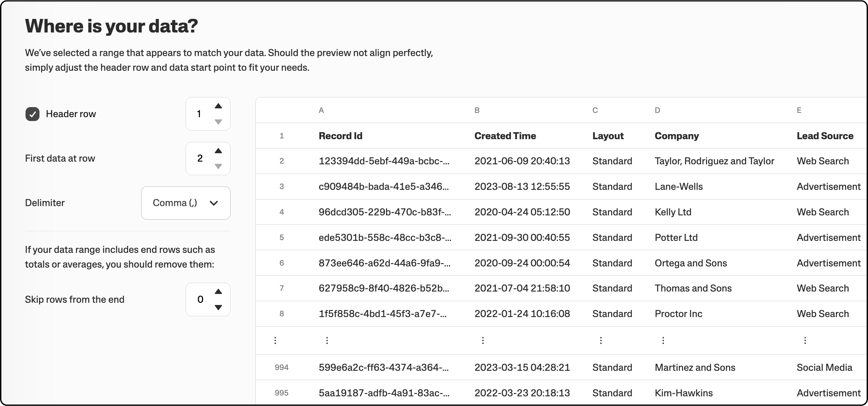Select the Taylor, Rodriguez and Taylor cell

(714, 161)
